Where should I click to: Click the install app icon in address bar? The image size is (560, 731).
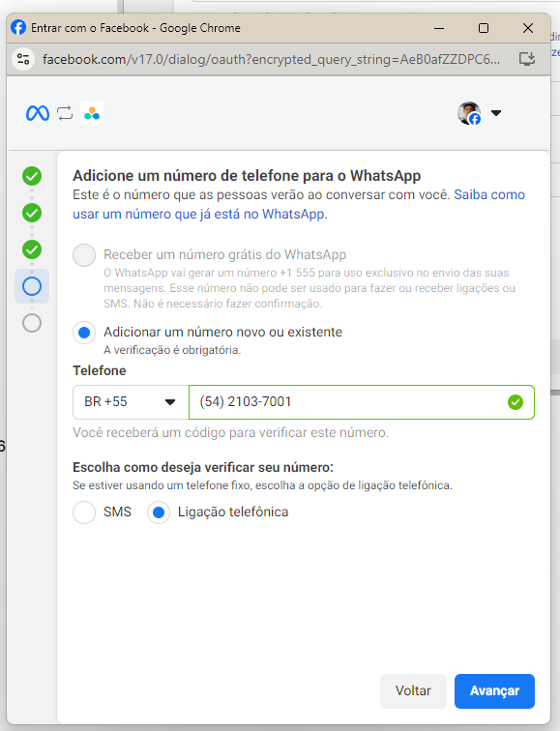(x=527, y=59)
